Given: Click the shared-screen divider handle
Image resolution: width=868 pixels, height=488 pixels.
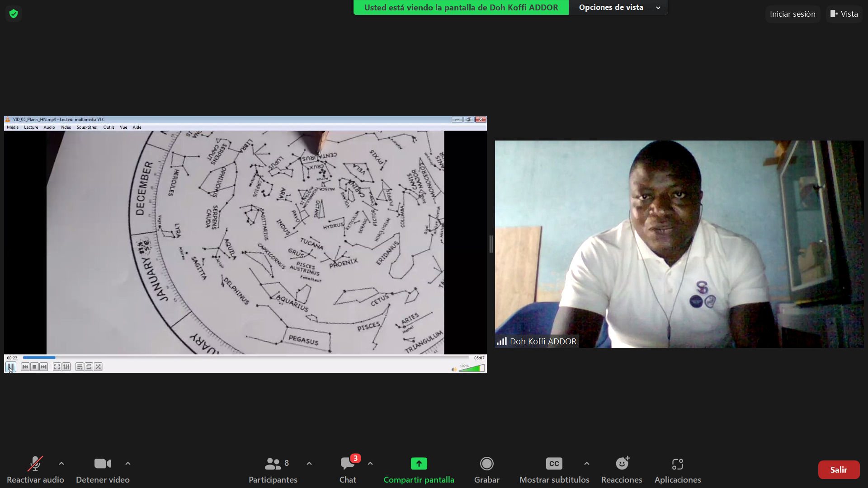Looking at the screenshot, I should (491, 244).
